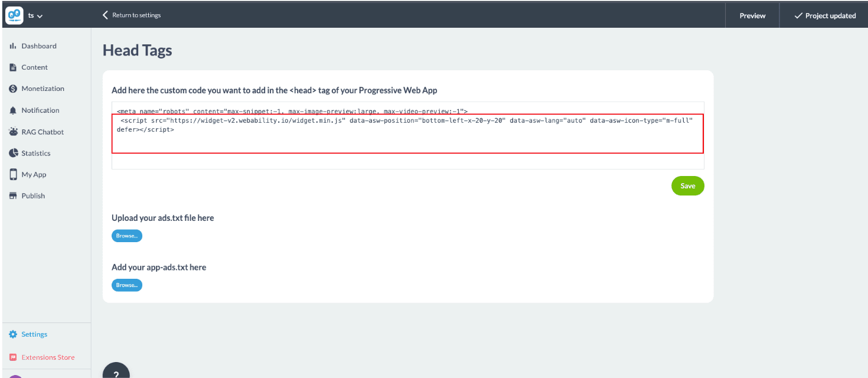Viewport: 868px width, 378px height.
Task: Click the 'Add your app-ads.txt here' label
Action: click(x=159, y=268)
